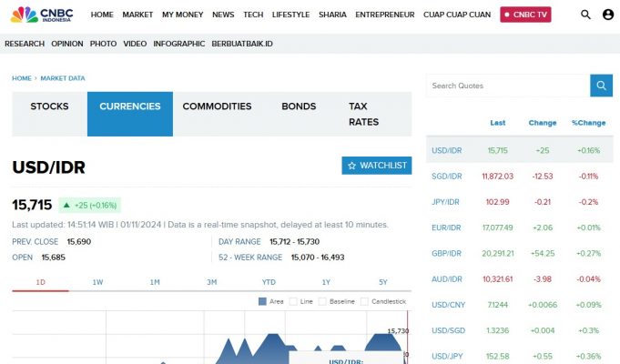This screenshot has width=620, height=364.
Task: Focus the Search Quotes input field
Action: point(507,86)
